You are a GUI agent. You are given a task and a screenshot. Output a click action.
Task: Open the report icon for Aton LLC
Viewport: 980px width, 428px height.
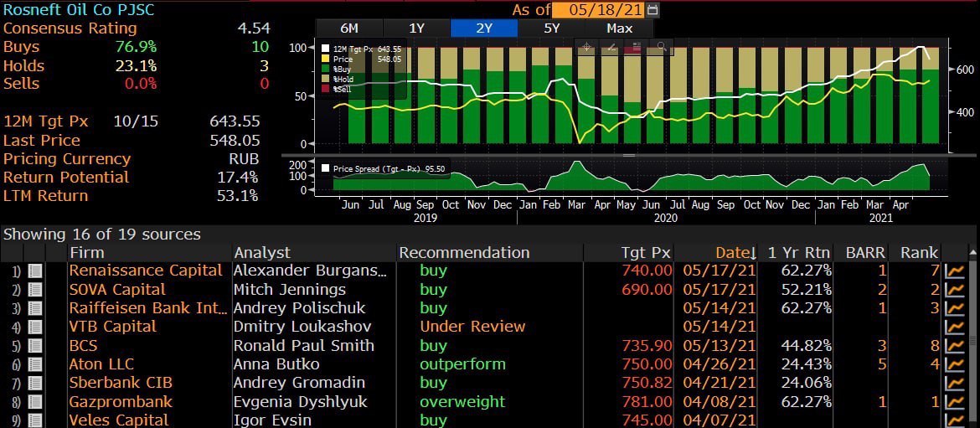[x=35, y=364]
